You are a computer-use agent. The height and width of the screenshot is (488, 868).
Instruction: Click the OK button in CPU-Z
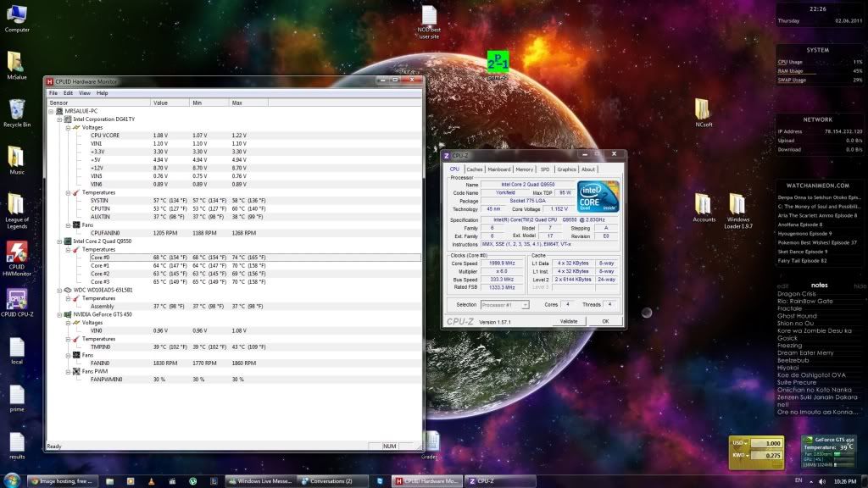point(605,321)
